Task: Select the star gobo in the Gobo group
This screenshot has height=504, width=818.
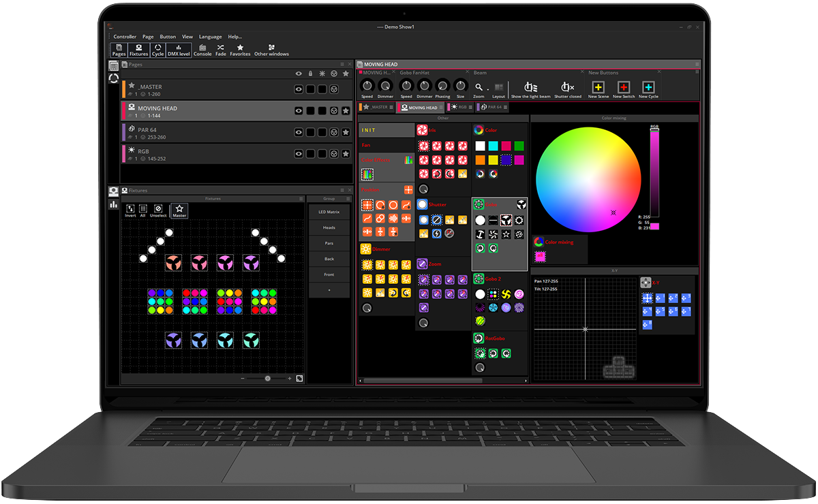Action: click(506, 234)
